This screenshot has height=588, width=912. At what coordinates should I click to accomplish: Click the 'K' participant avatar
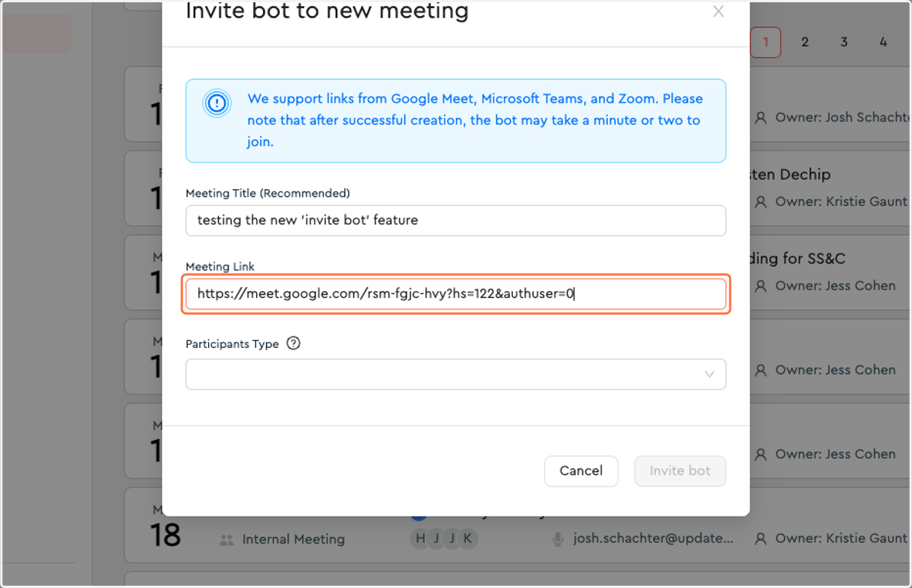click(x=467, y=539)
